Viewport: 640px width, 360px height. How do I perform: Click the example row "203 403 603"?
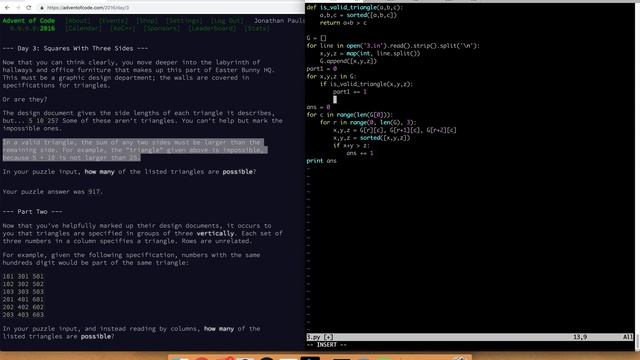tap(23, 315)
